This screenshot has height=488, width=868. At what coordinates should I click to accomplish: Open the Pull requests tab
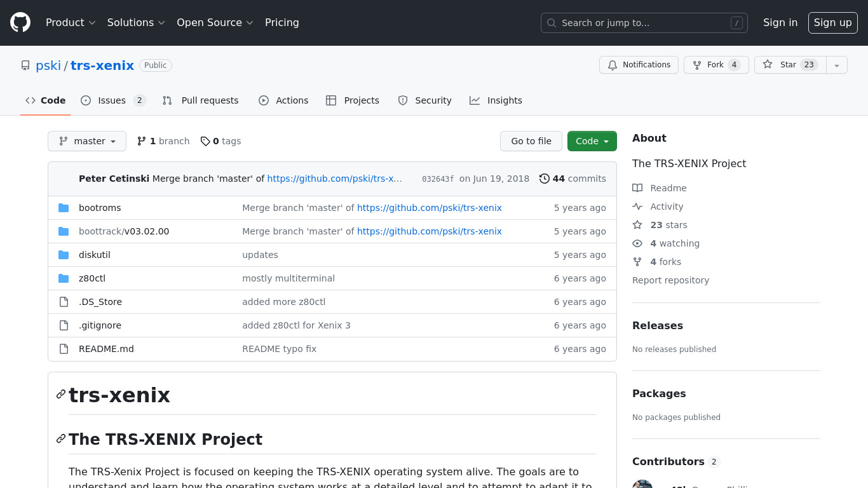[201, 100]
